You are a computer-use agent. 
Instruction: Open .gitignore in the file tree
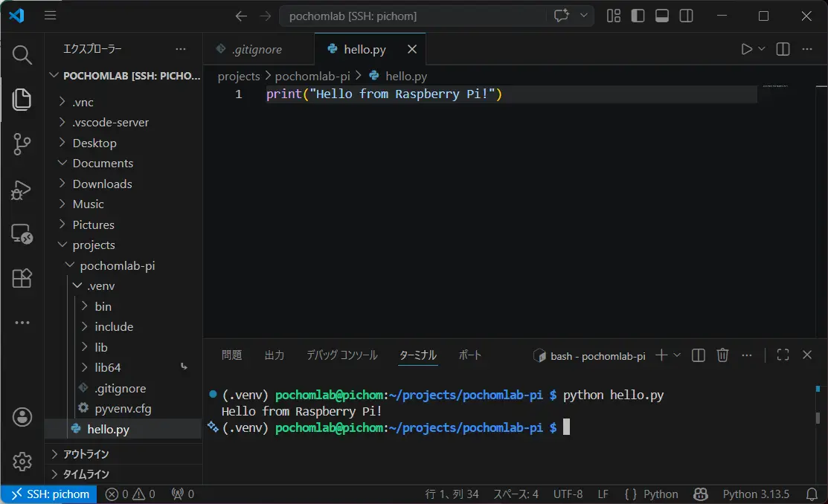coord(123,389)
